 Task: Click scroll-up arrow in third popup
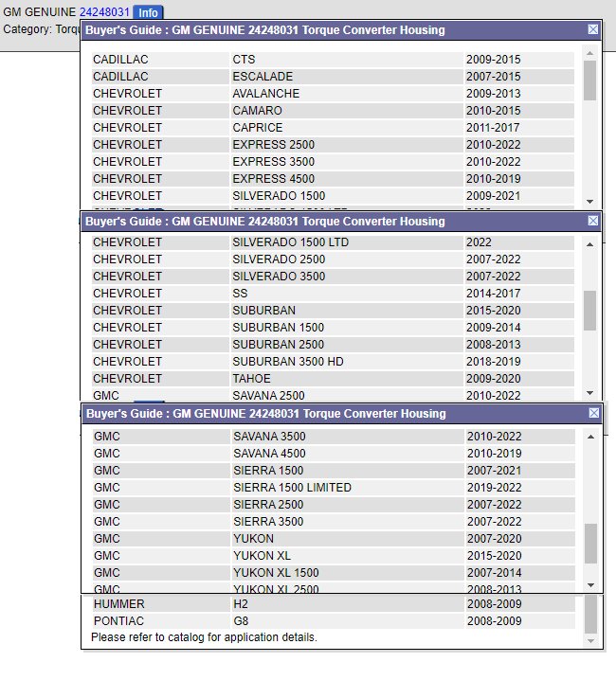click(x=590, y=437)
